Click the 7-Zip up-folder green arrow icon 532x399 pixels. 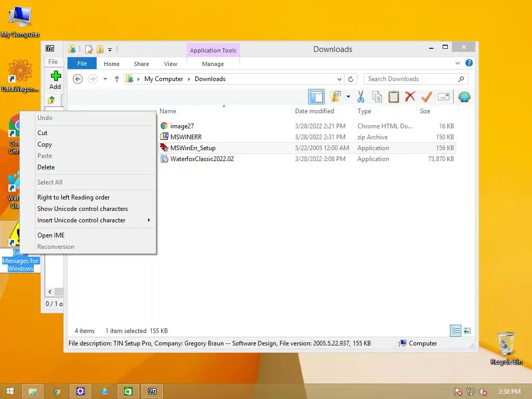point(51,100)
